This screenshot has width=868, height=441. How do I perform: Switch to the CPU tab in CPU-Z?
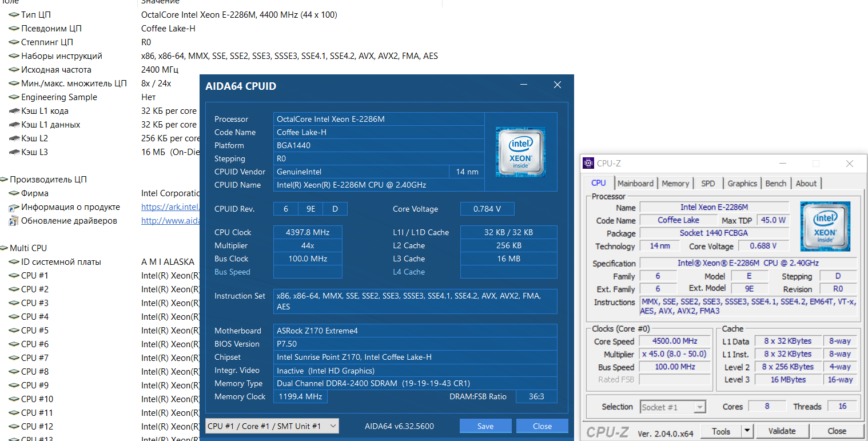[x=599, y=183]
